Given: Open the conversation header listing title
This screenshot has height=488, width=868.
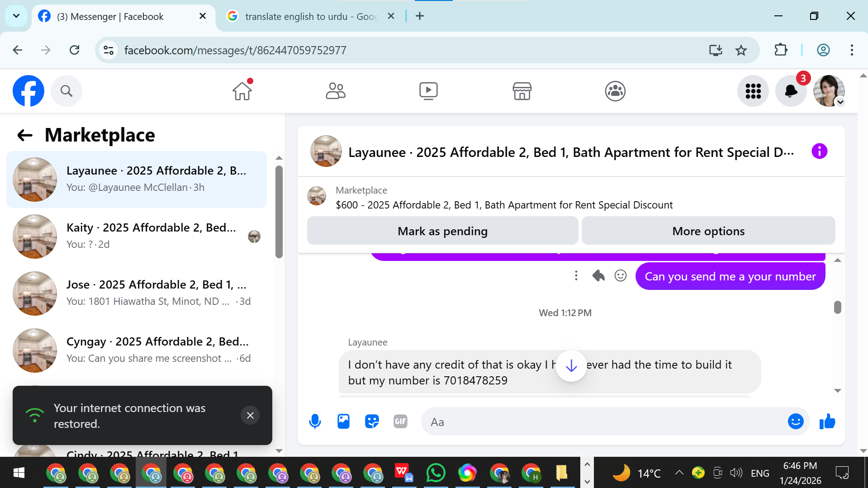Looking at the screenshot, I should point(571,152).
